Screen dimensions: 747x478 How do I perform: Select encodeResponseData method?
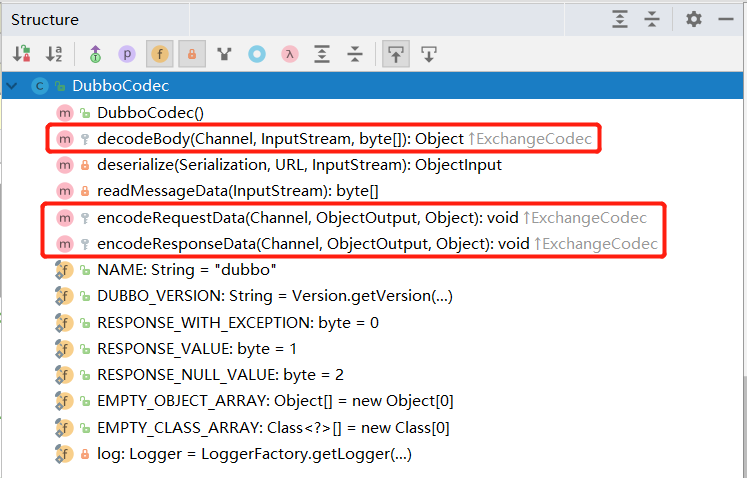point(356,244)
